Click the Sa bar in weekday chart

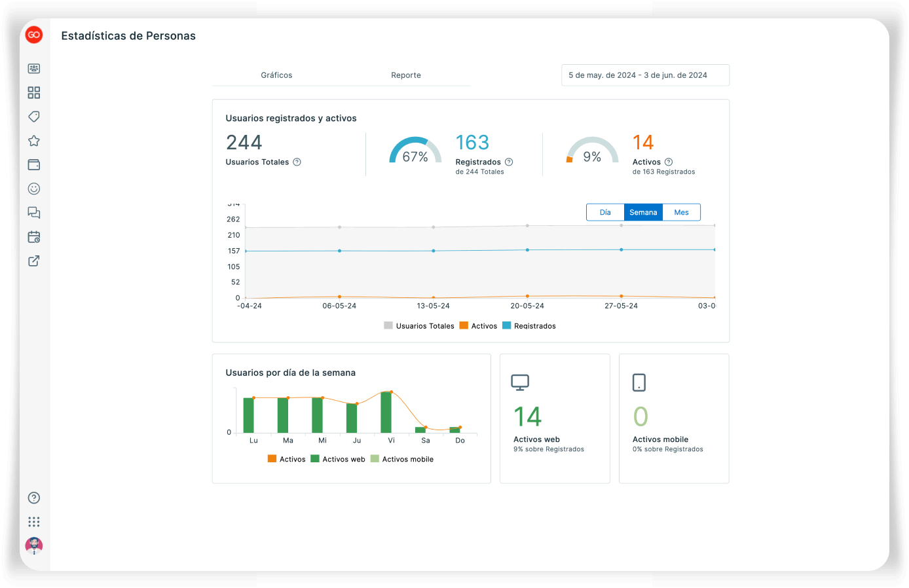tap(420, 430)
